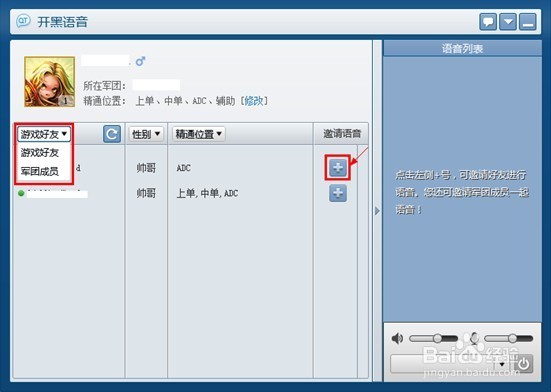Select 游戏好友 in the dropdown list
This screenshot has height=392, width=551.
pos(39,153)
